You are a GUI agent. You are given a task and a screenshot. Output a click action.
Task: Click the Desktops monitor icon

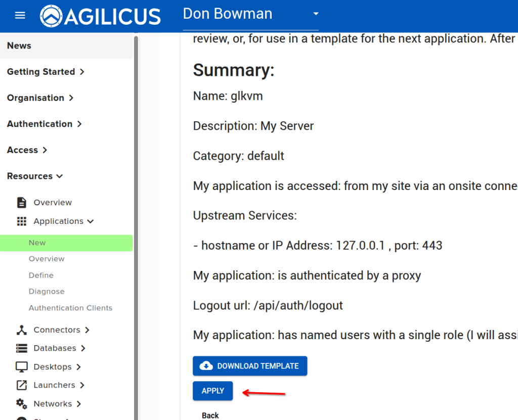click(22, 367)
